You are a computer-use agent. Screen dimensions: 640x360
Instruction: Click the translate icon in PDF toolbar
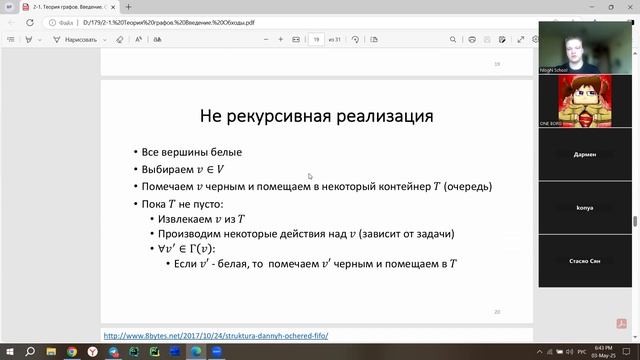click(x=157, y=40)
